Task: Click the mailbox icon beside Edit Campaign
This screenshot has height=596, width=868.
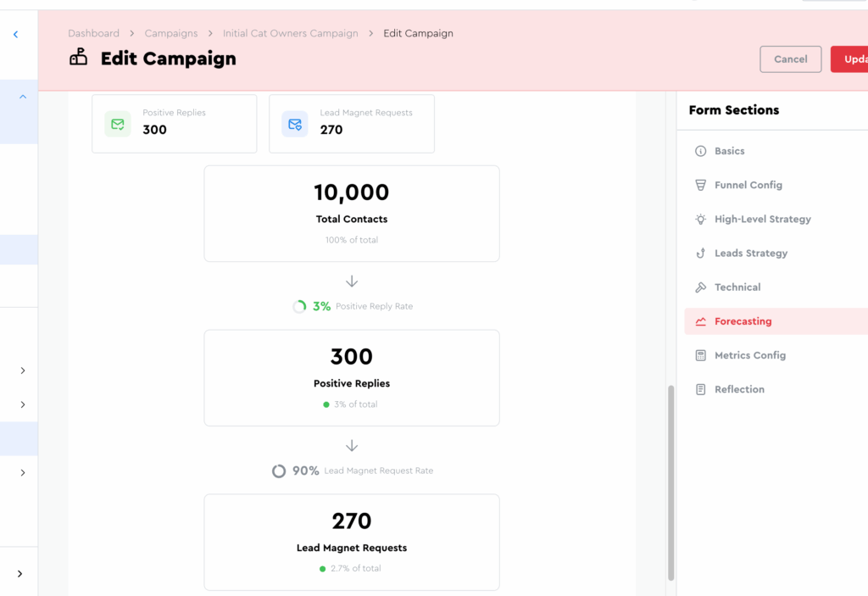Action: [x=79, y=58]
